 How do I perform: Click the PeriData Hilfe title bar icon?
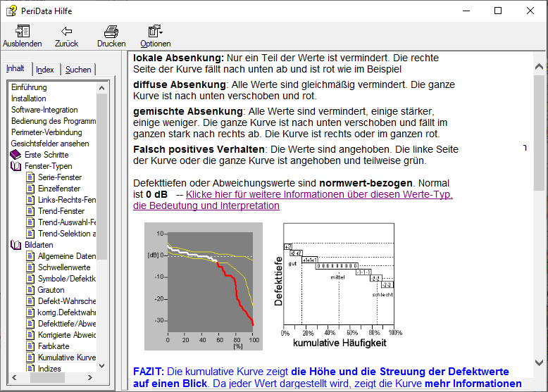(x=11, y=11)
